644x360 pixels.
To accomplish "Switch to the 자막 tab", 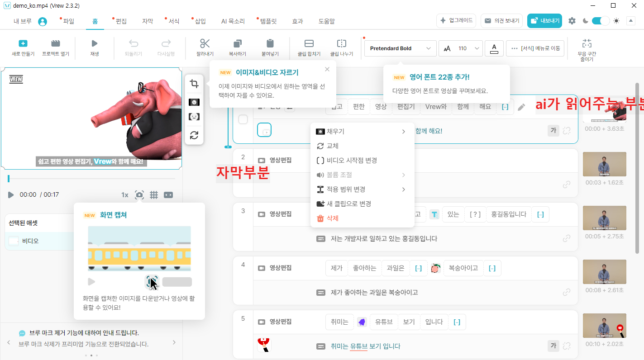I will (x=148, y=21).
